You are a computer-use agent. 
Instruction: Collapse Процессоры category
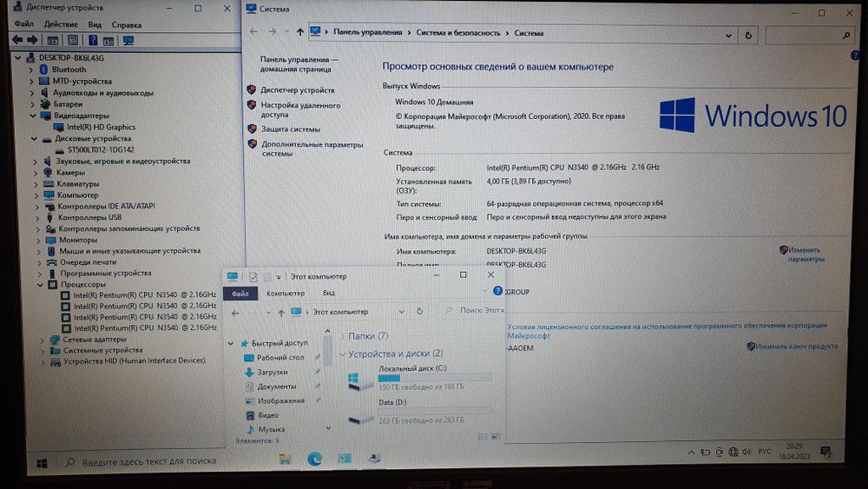(40, 285)
